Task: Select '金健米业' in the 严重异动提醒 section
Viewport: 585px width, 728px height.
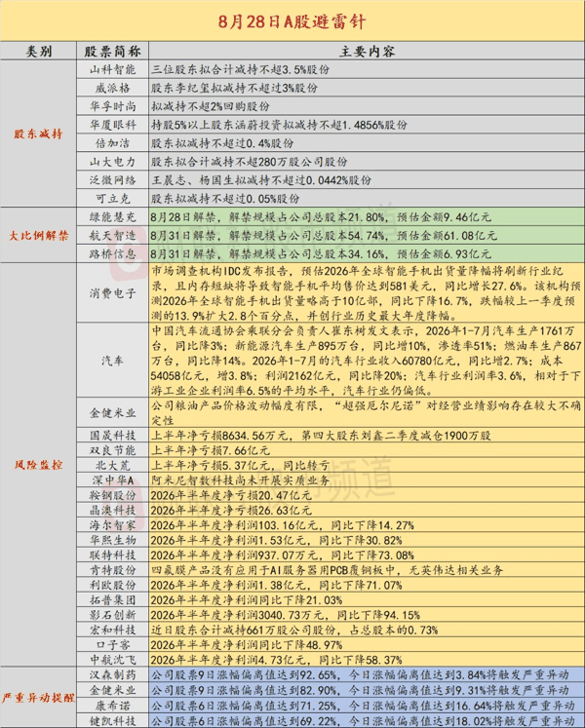Action: [x=112, y=690]
